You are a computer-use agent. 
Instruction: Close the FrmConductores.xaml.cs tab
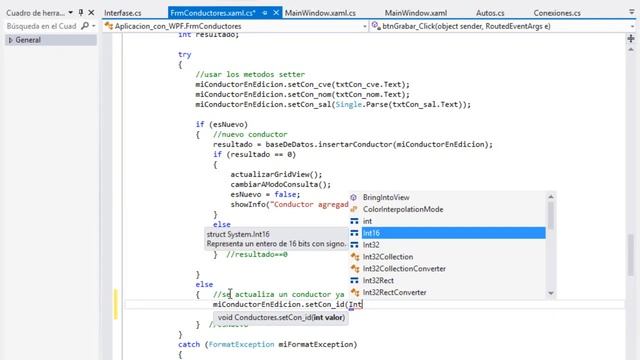(x=276, y=13)
